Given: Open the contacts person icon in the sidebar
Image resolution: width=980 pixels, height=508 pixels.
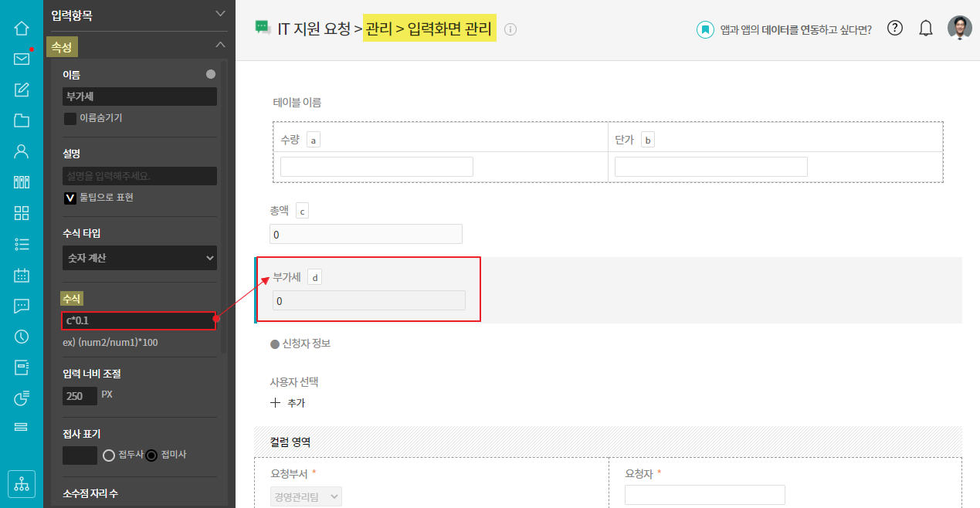Looking at the screenshot, I should click(x=22, y=151).
